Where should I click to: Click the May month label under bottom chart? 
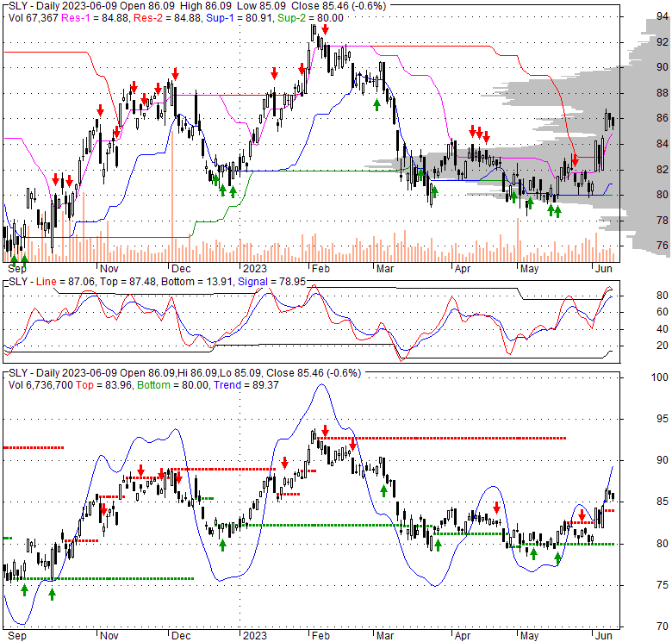pyautogui.click(x=529, y=636)
